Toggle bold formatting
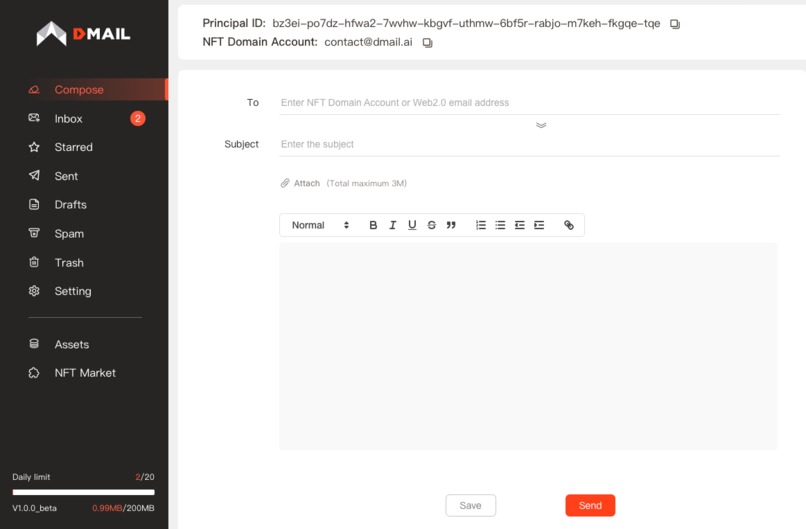Image resolution: width=806 pixels, height=529 pixels. click(373, 225)
